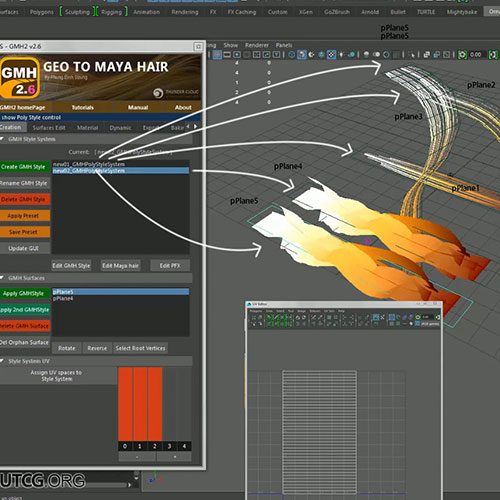Toggle viewport shadows icon
The height and width of the screenshot is (500, 500).
[x=351, y=54]
